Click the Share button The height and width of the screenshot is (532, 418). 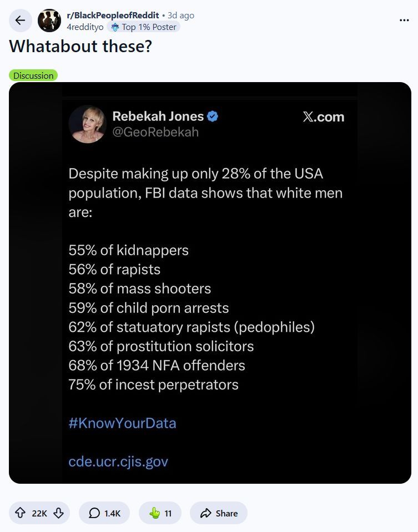click(x=219, y=513)
